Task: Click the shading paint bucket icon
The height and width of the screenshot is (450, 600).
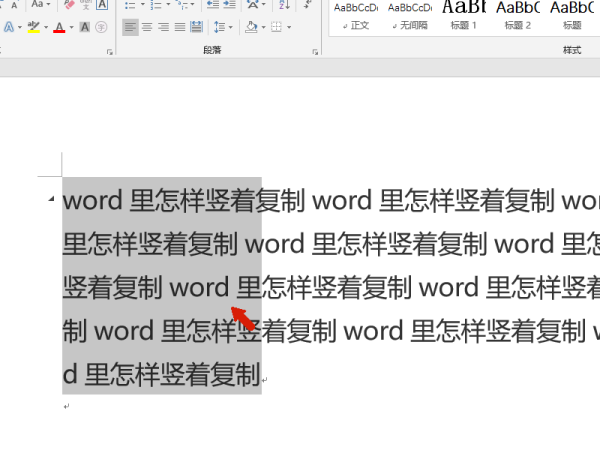Action: [251, 27]
